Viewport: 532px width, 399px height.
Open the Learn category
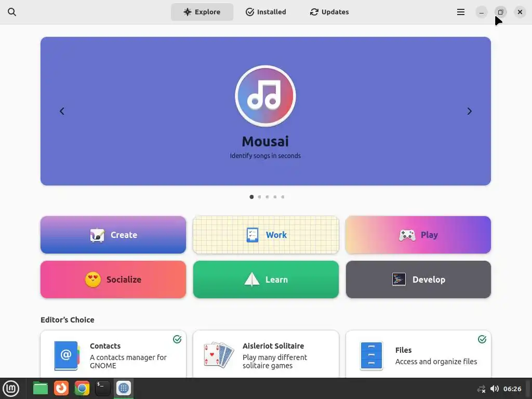(265, 280)
